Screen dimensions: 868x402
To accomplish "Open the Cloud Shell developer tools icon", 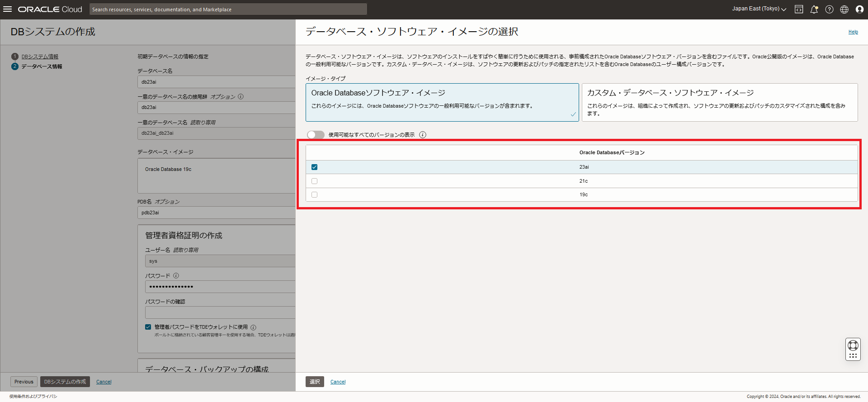I will pos(799,9).
